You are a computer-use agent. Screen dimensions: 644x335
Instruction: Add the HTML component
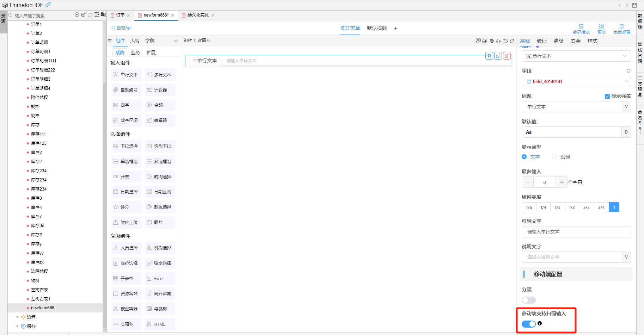pyautogui.click(x=160, y=324)
